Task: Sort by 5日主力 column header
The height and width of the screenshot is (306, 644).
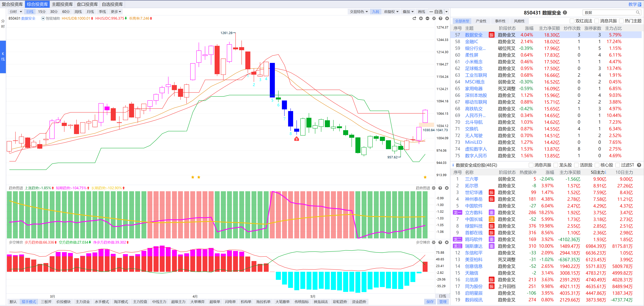Action: [598, 172]
